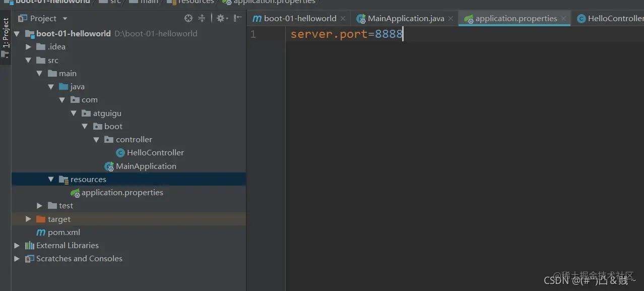Open the Project view dropdown arrow
The image size is (644, 291).
tap(65, 19)
